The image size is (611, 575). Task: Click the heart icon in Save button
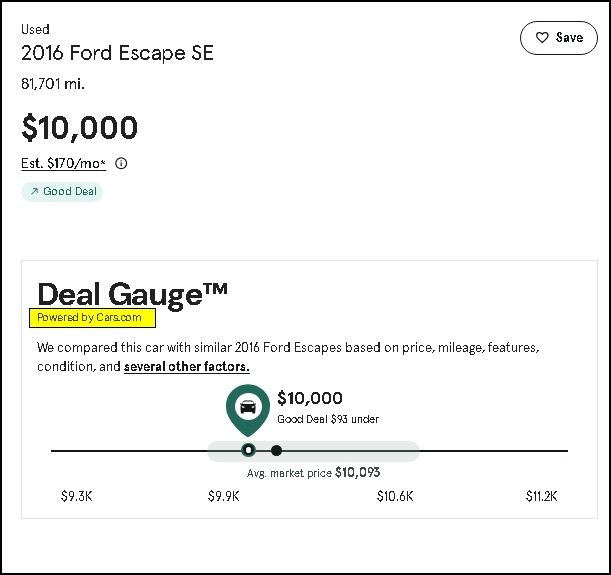(542, 38)
